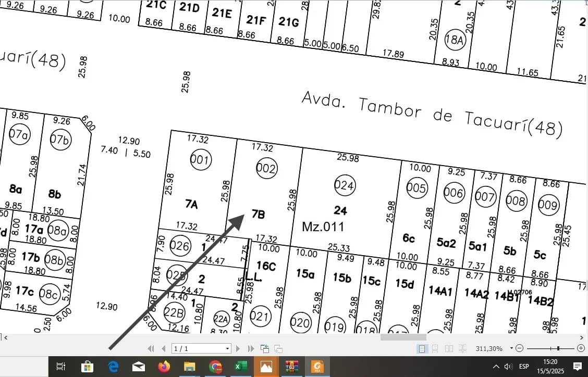Click the circled parcel number 005
This screenshot has width=588, height=377.
click(417, 188)
